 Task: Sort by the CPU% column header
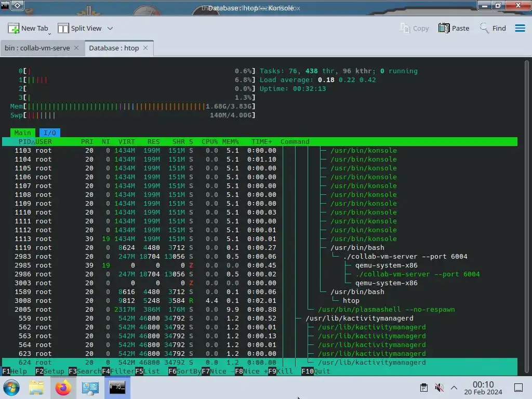(210, 141)
